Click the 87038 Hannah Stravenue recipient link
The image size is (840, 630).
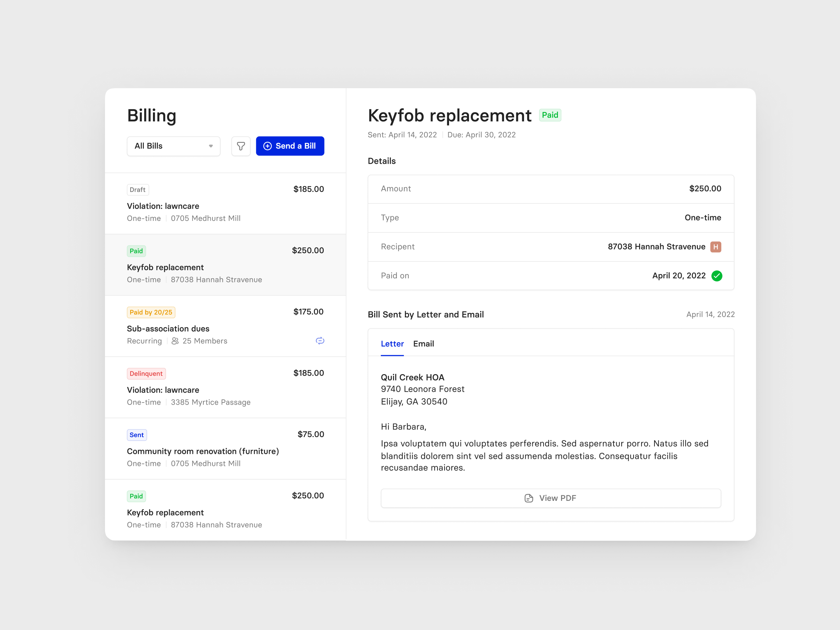(656, 247)
